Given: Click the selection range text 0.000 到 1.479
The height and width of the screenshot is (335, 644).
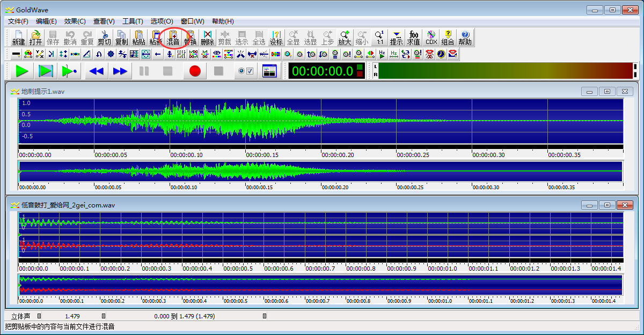Looking at the screenshot, I should click(x=185, y=316).
